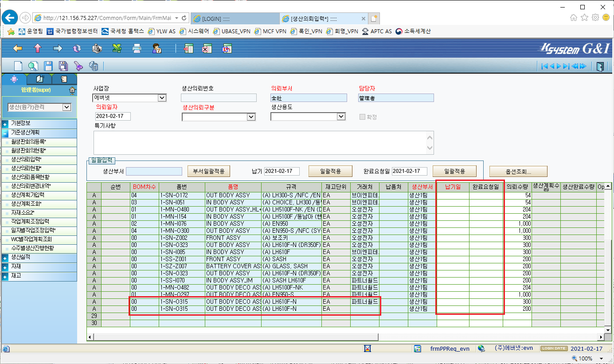Click the 특기사항 text area
614x364 pixels.
tap(263, 142)
